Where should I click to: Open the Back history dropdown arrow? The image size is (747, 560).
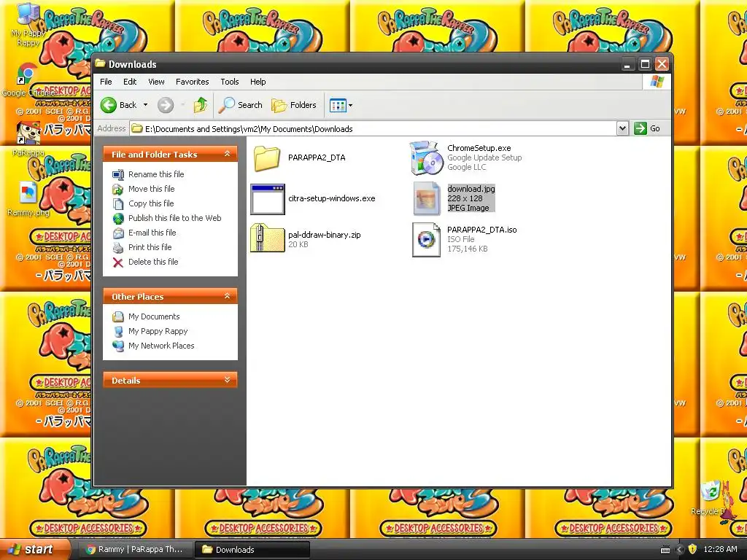pos(145,105)
